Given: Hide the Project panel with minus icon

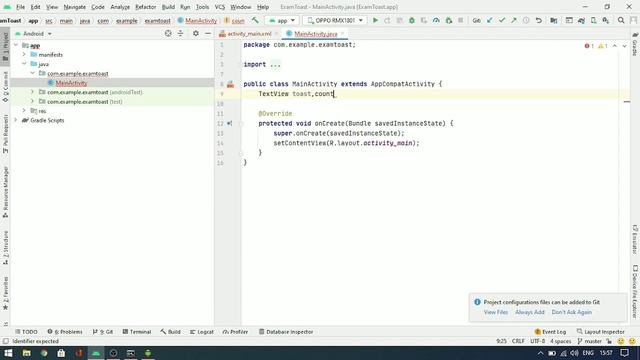Looking at the screenshot, I should click(x=208, y=33).
